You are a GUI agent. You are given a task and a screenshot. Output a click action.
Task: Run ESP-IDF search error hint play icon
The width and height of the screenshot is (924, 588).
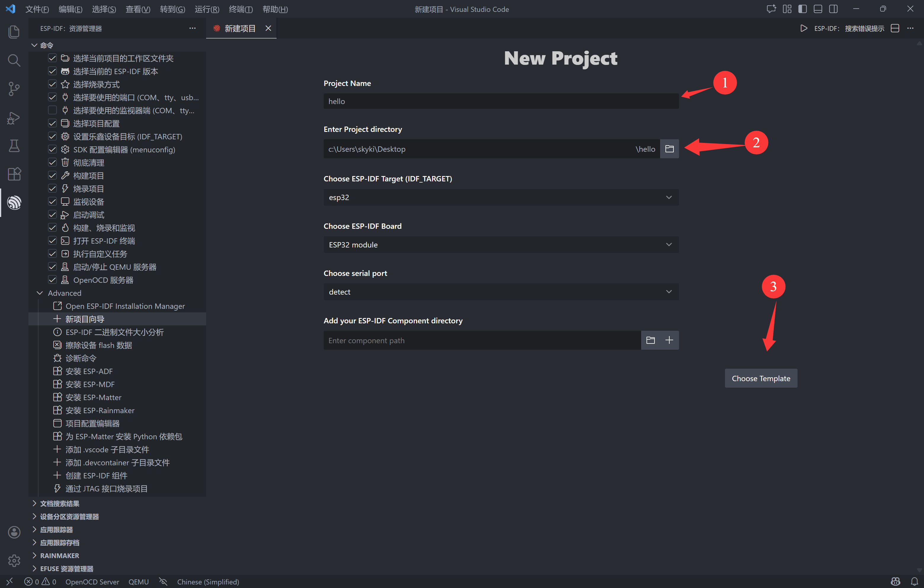pyautogui.click(x=803, y=28)
